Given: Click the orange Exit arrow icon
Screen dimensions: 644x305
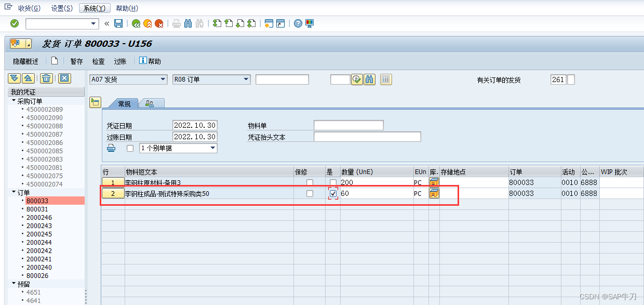Looking at the screenshot, I should click(x=147, y=23).
